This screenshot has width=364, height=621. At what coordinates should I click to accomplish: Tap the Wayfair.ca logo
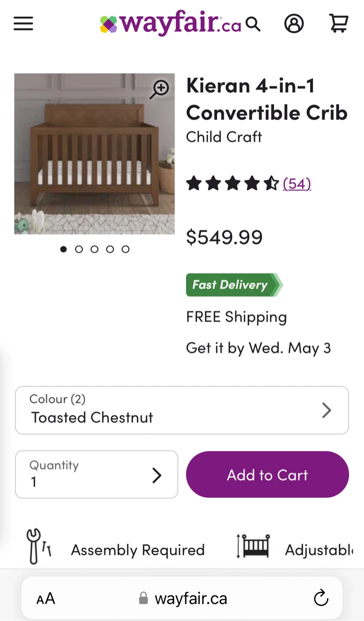pos(170,23)
